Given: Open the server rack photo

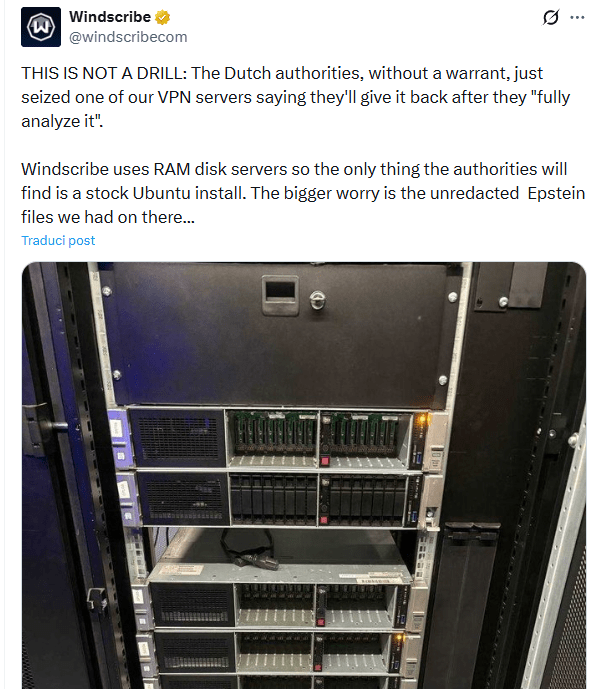Looking at the screenshot, I should (x=304, y=475).
